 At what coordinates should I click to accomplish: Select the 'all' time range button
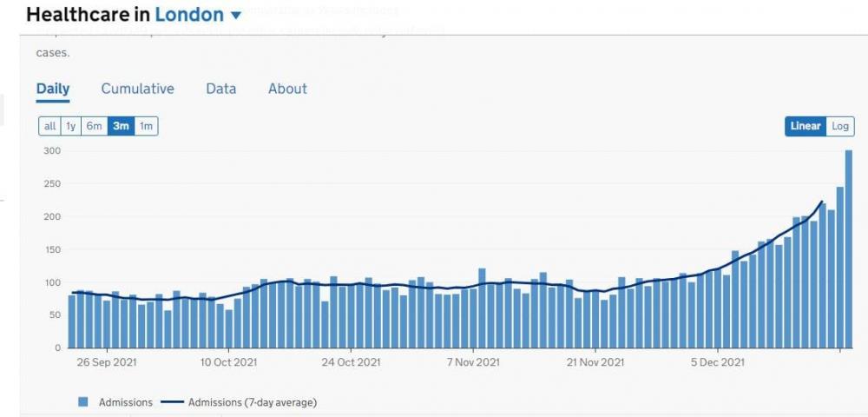point(49,126)
